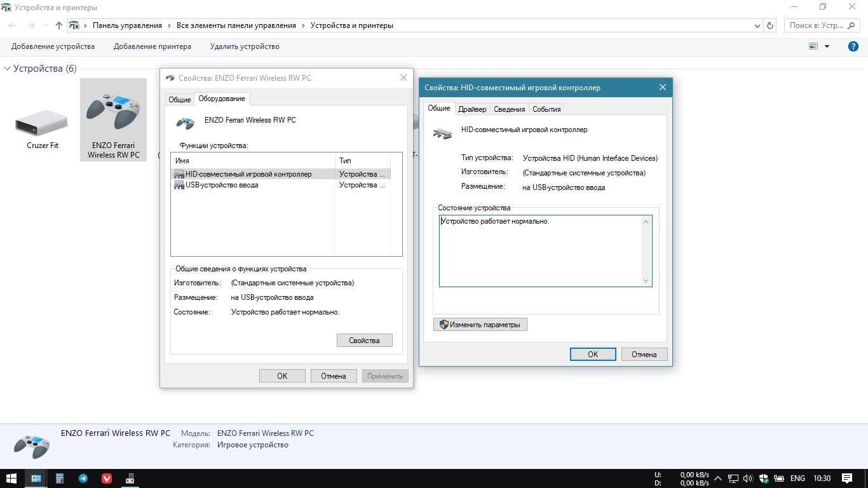
Task: Open Windows Security shield in the tray
Action: 764,478
